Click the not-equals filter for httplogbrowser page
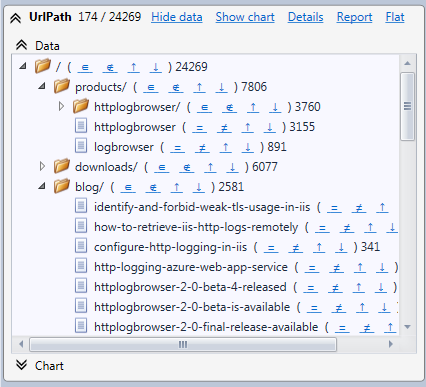426x387 pixels. pyautogui.click(x=224, y=128)
